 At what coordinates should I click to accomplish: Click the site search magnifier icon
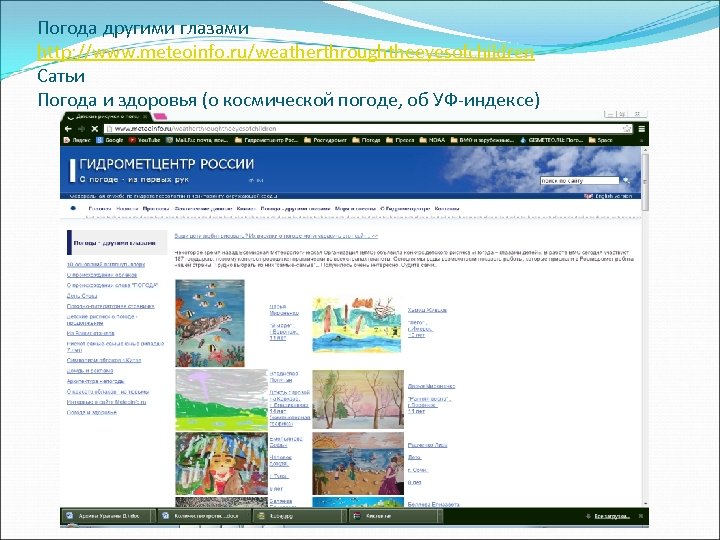(626, 180)
